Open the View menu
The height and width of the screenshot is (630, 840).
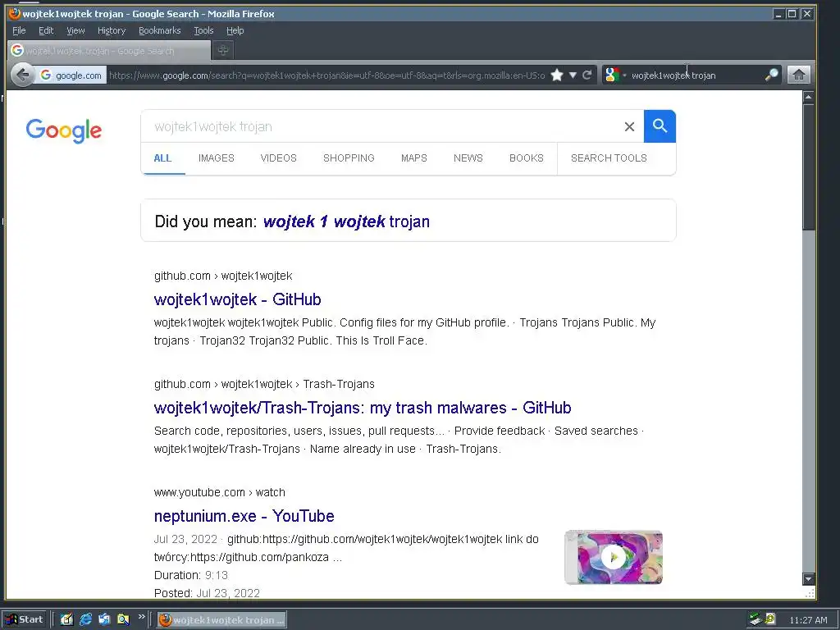75,30
